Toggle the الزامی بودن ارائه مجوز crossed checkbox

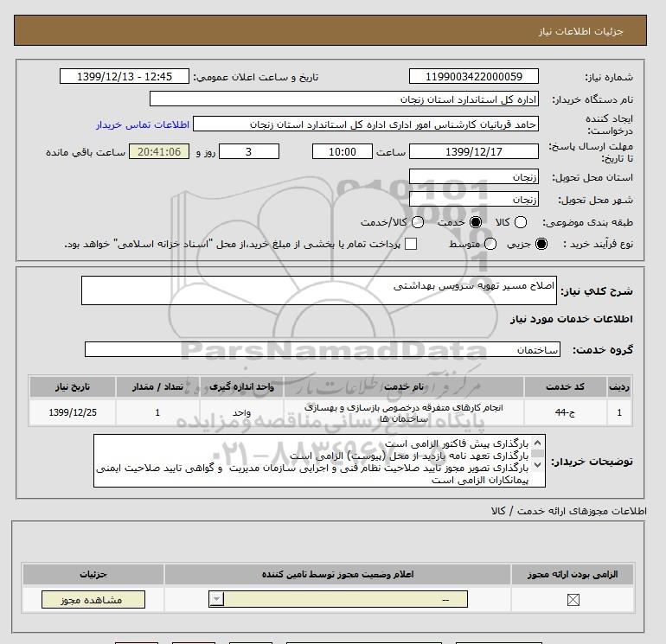coord(573,599)
